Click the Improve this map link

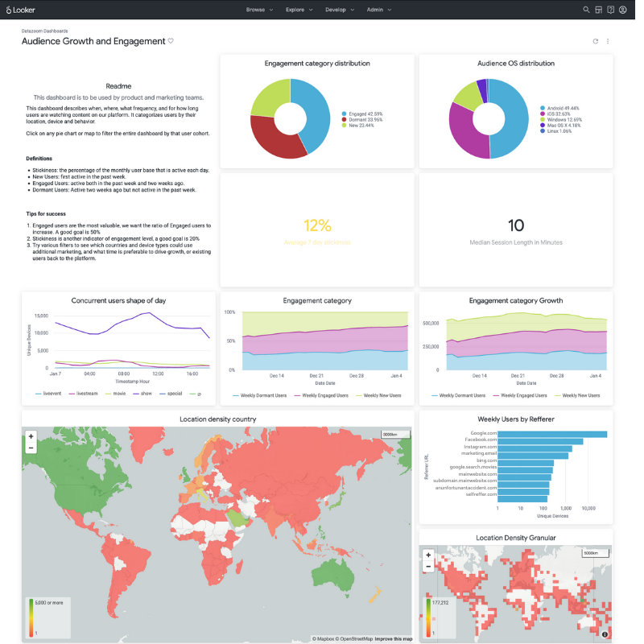coord(394,638)
